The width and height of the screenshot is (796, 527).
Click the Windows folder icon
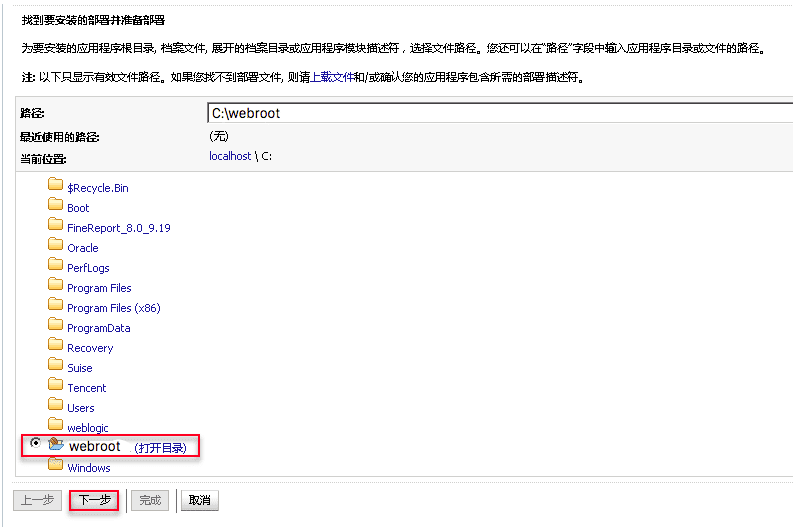click(x=55, y=464)
